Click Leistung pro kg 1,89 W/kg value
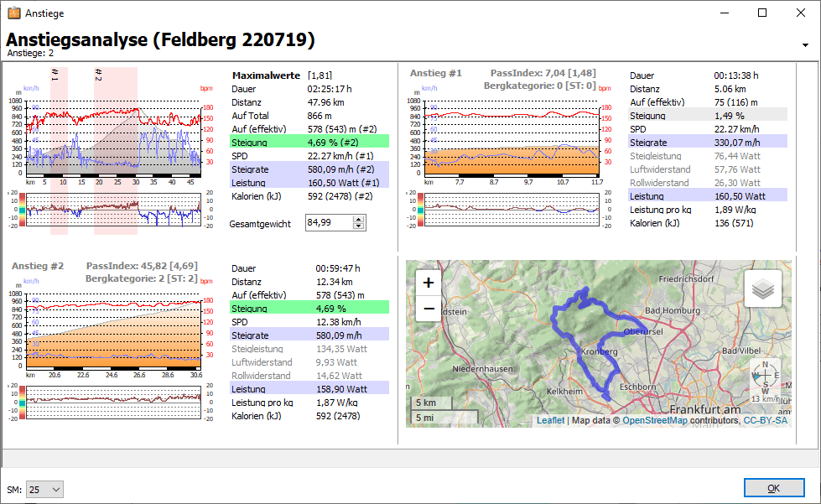This screenshot has height=504, width=821. click(735, 210)
